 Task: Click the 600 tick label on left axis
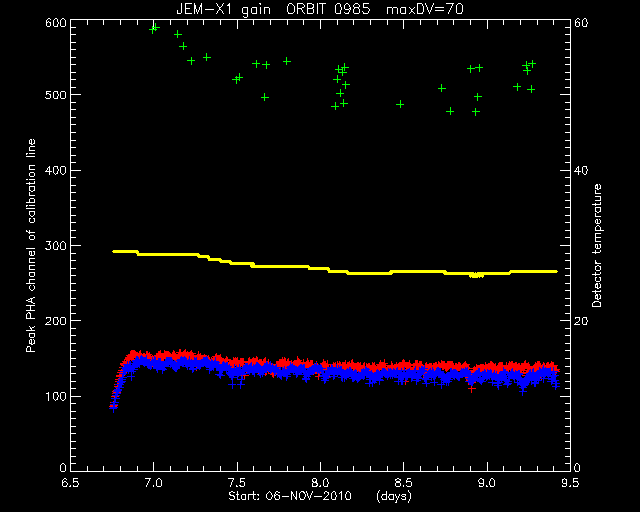pos(55,22)
